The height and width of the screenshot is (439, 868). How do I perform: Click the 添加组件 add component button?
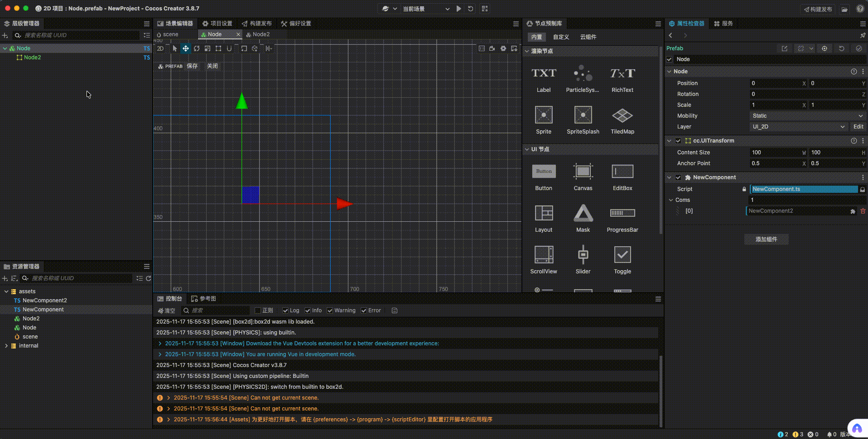(x=766, y=239)
